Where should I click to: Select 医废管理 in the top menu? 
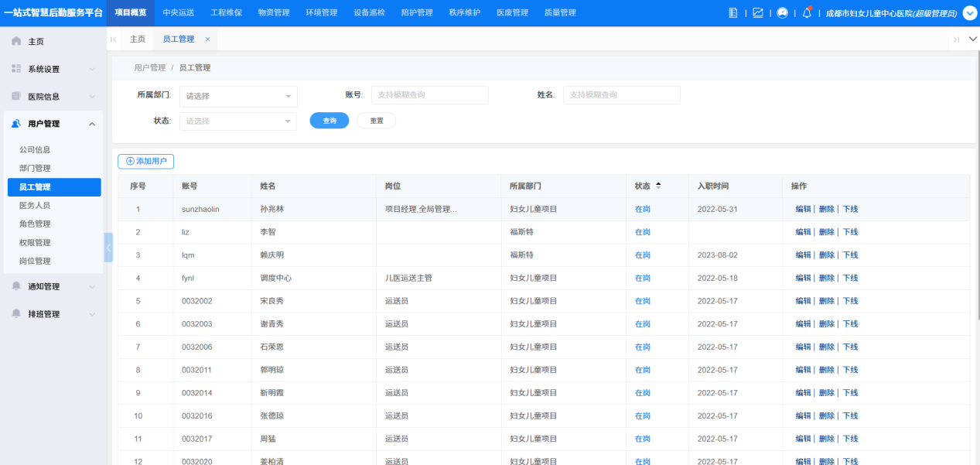[512, 13]
